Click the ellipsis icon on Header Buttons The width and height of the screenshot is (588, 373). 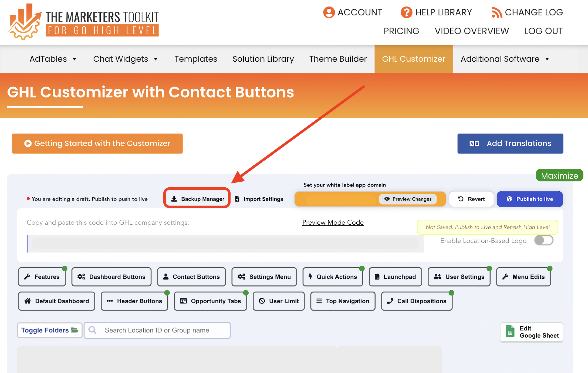point(110,301)
